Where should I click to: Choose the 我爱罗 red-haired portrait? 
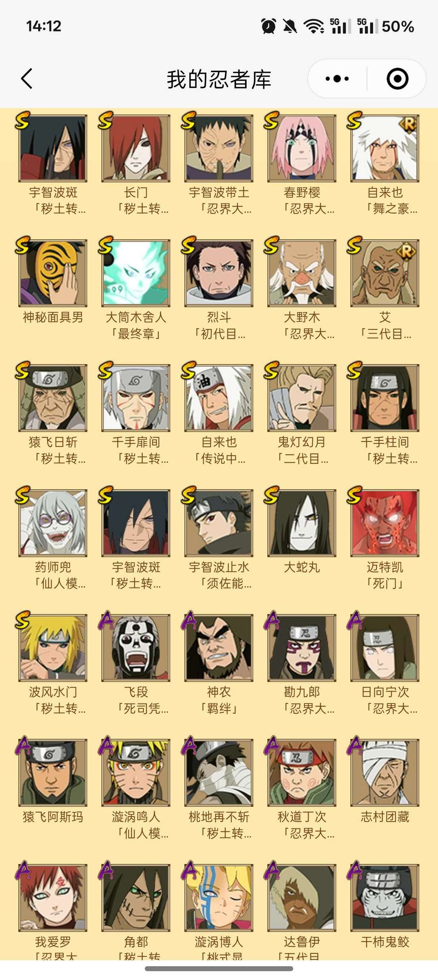coord(53,898)
